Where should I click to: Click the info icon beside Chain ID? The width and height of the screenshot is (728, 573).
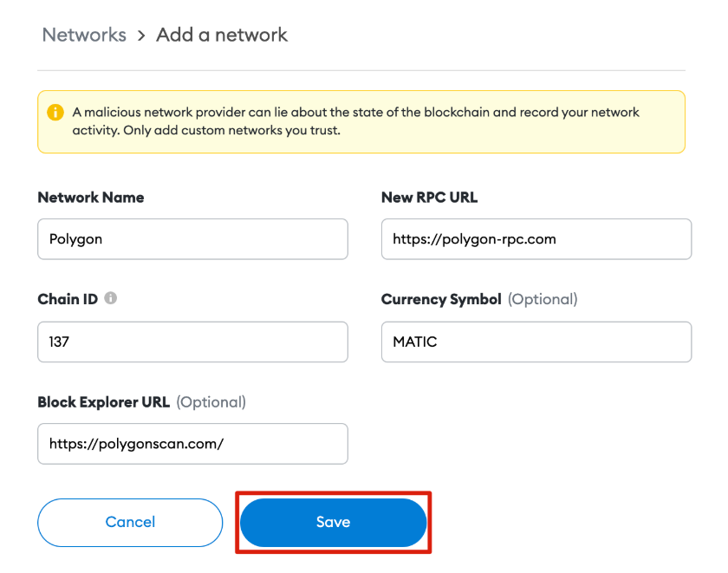coord(111,298)
